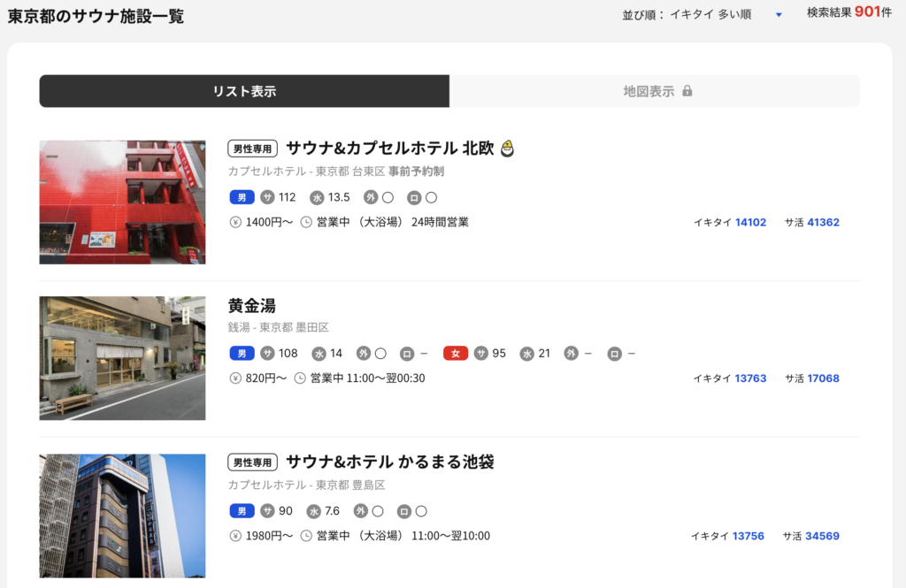
Task: Click sauna サ icon beside 90
Action: 267,511
